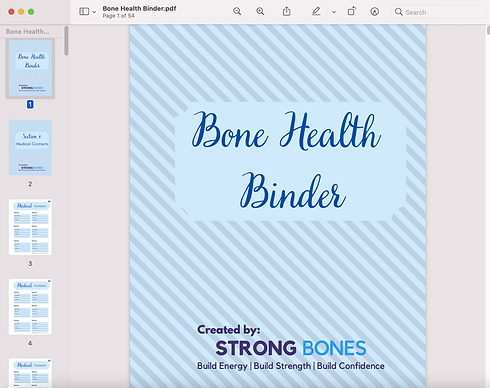
Task: Click the "Bone Health Binder" cover title
Action: point(287,160)
